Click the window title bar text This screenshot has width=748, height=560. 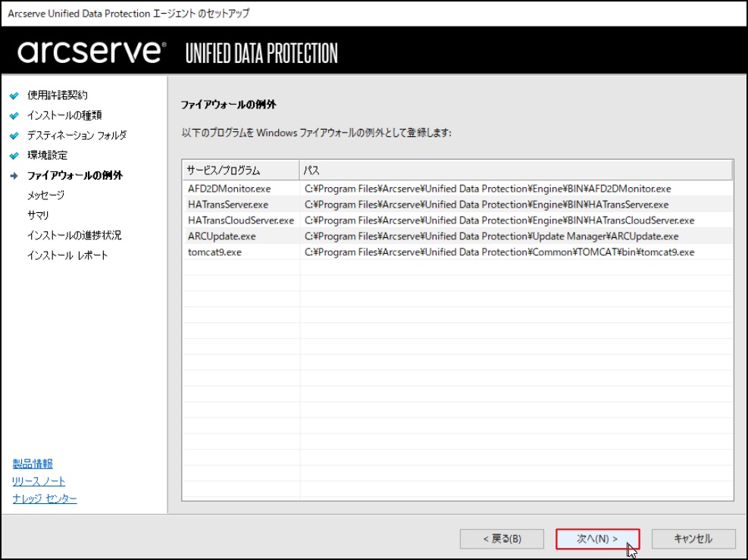coord(128,14)
